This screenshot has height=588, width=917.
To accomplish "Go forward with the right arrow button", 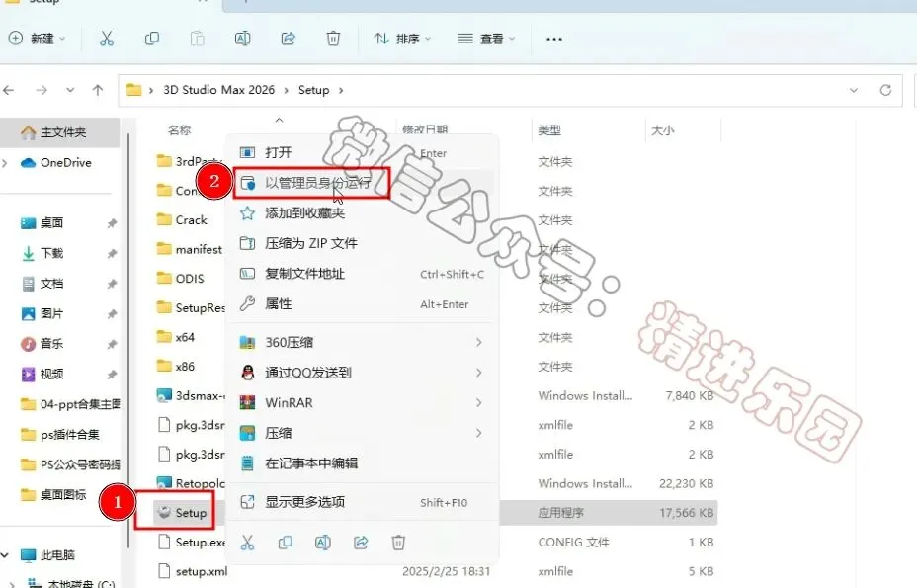I will pos(41,90).
